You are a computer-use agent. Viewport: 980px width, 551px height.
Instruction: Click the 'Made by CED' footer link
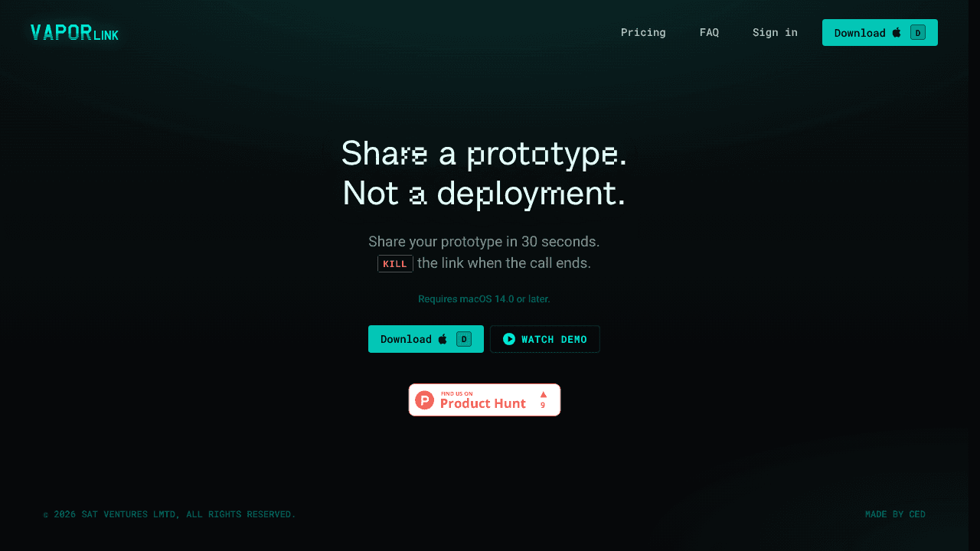(895, 514)
